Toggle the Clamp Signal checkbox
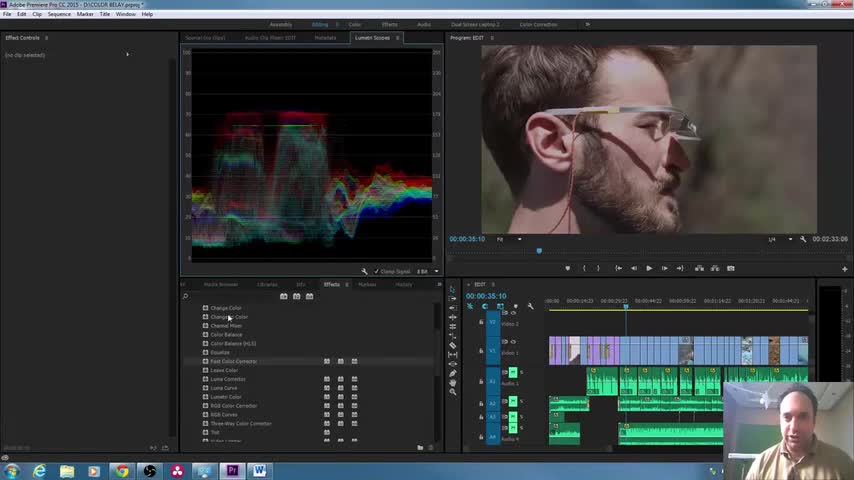The image size is (854, 480). (377, 271)
